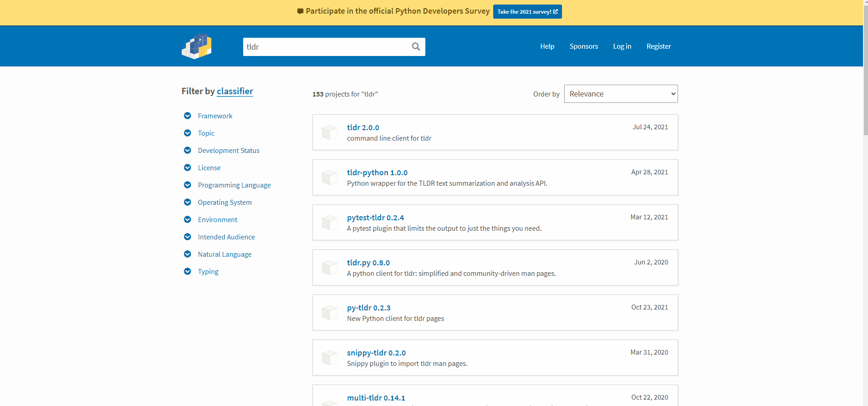Follow the classifier link
The image size is (868, 406).
pyautogui.click(x=235, y=91)
